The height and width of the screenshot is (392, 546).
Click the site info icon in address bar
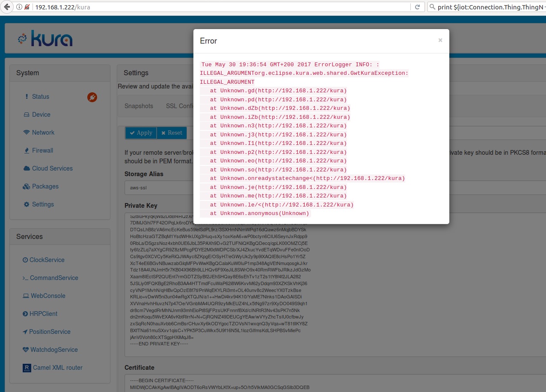pos(19,7)
